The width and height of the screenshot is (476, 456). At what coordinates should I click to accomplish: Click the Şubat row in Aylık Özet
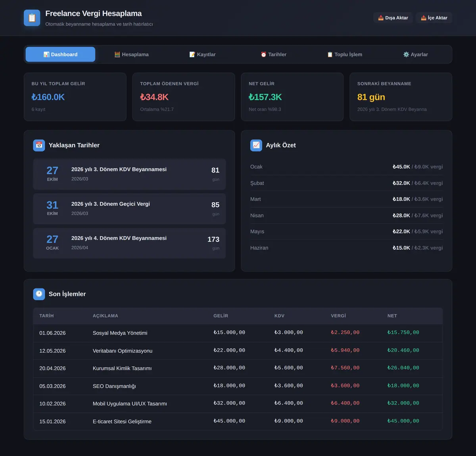click(x=346, y=183)
